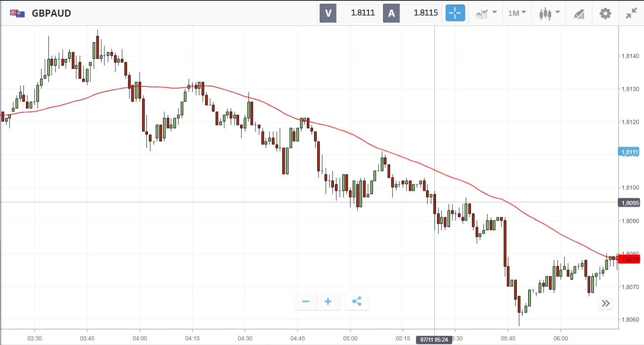Click the red 1.8078 price label

coord(630,259)
